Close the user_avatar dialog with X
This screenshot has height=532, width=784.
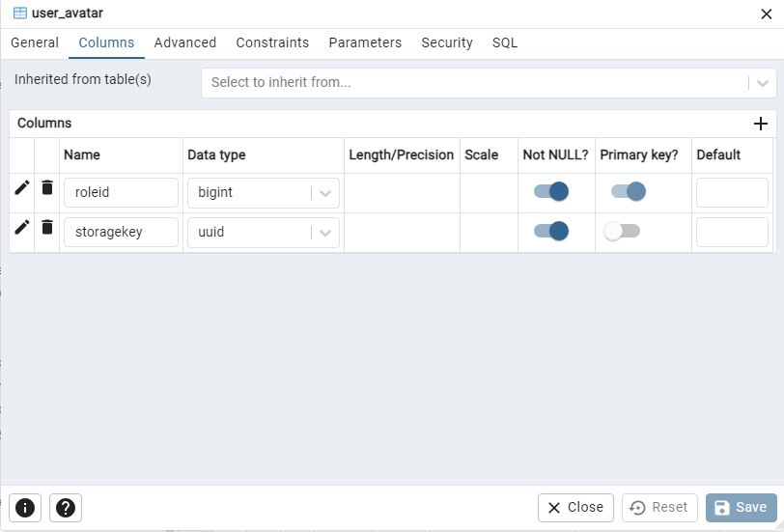pos(767,14)
